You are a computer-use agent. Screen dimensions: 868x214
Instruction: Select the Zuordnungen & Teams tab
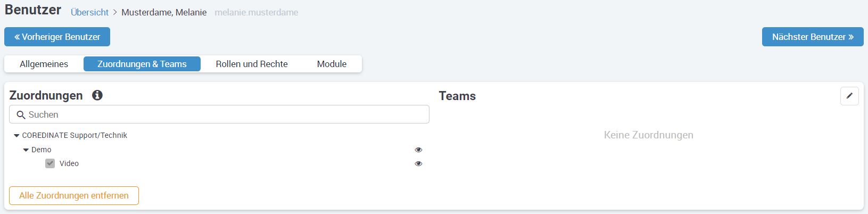click(142, 64)
